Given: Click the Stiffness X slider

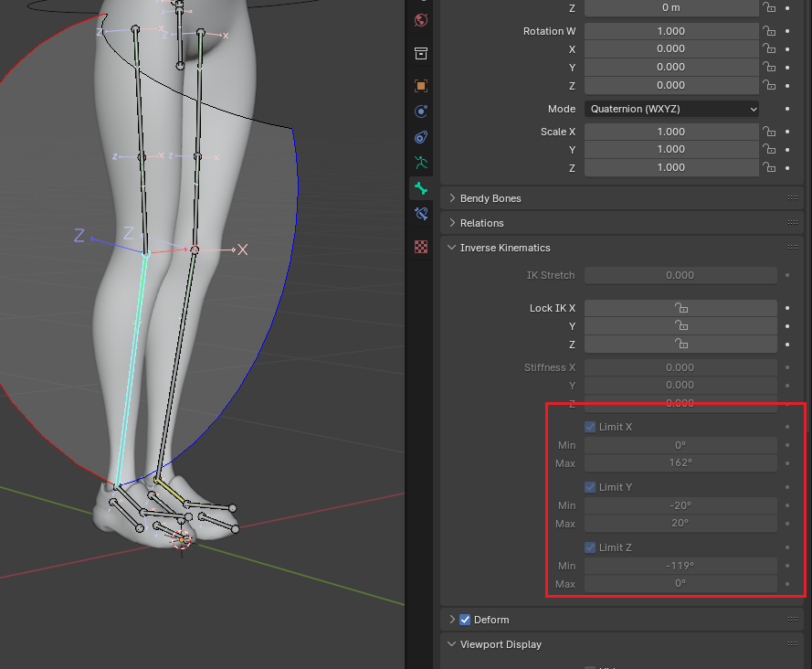Looking at the screenshot, I should [680, 367].
